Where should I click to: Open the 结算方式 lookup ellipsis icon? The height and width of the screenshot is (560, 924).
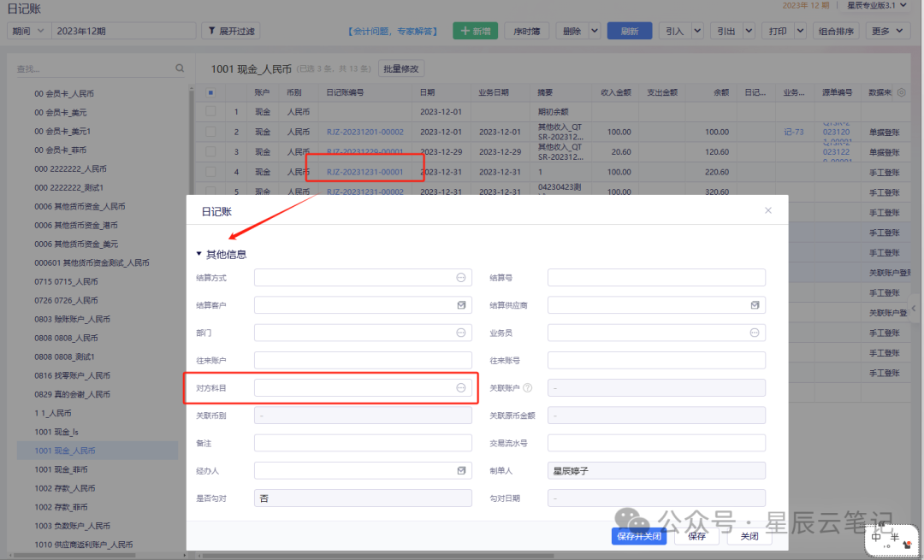point(460,278)
